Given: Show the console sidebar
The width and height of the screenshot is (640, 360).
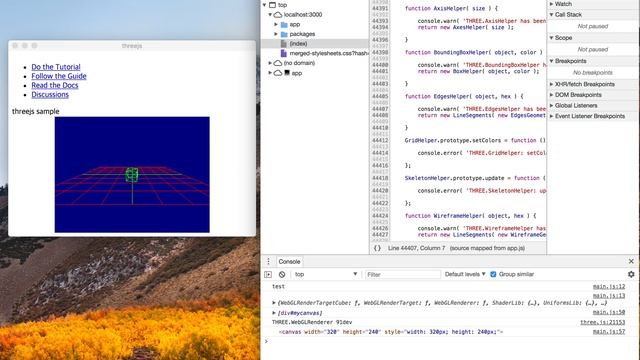Looking at the screenshot, I should pos(268,275).
